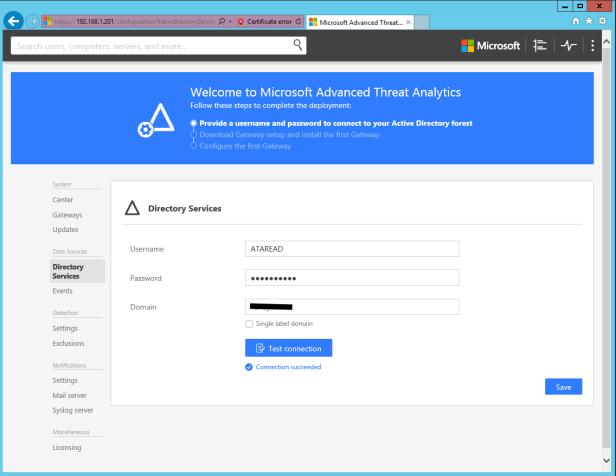Open the ATA timeline list icon
616x476 pixels.
click(540, 46)
